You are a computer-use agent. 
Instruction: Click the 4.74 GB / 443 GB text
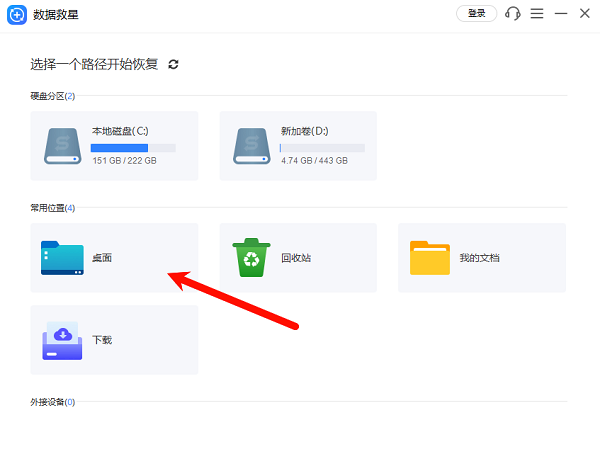point(314,161)
